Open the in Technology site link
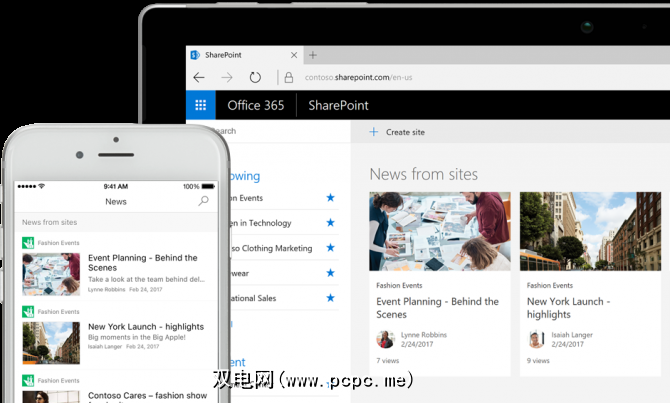Screen dimensions: 670x403 261,223
